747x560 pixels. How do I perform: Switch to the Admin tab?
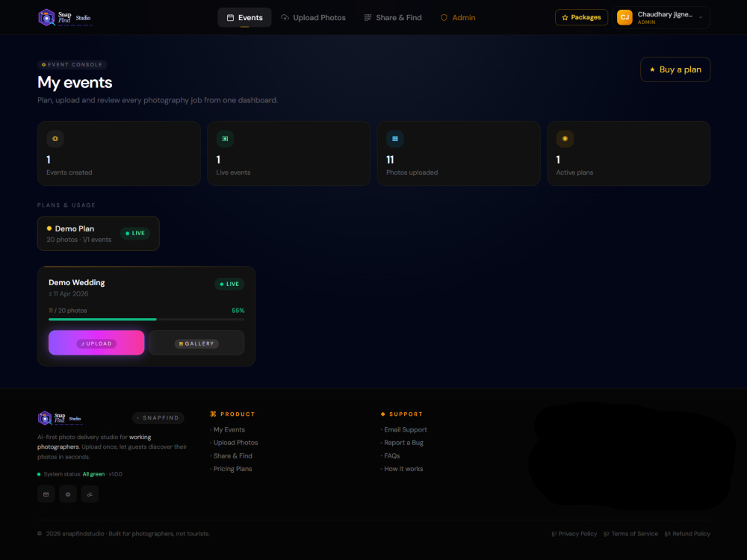click(x=458, y=18)
